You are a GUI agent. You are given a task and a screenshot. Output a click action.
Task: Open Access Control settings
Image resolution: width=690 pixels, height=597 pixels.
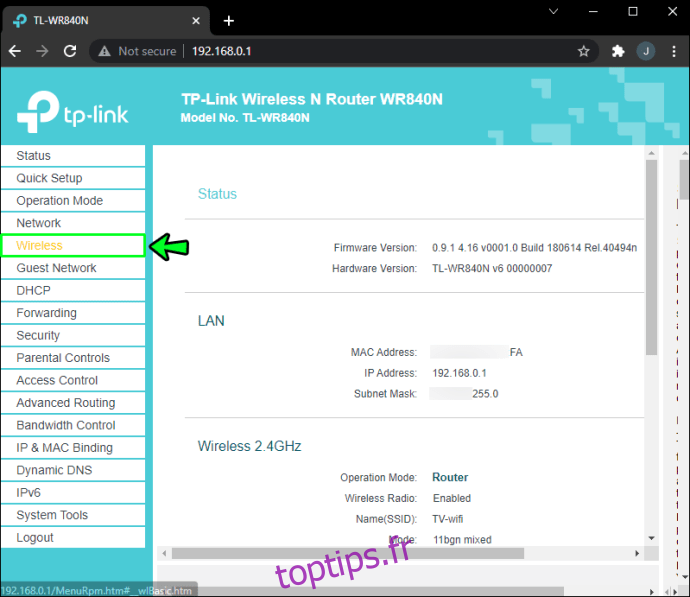[73, 380]
